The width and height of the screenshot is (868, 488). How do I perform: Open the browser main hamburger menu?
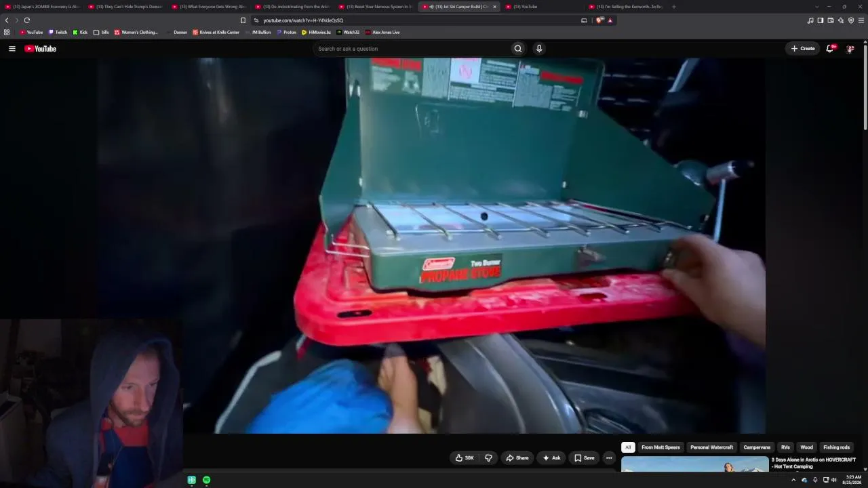[862, 20]
